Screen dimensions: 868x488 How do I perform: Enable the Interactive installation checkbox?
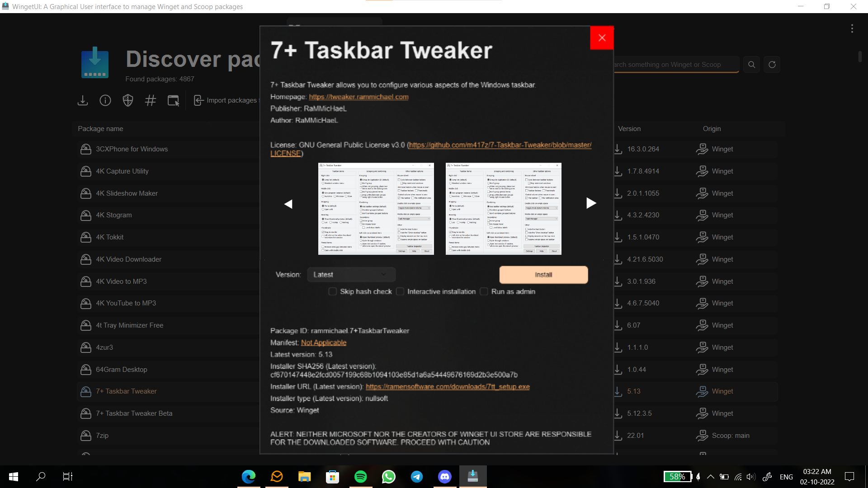point(400,291)
